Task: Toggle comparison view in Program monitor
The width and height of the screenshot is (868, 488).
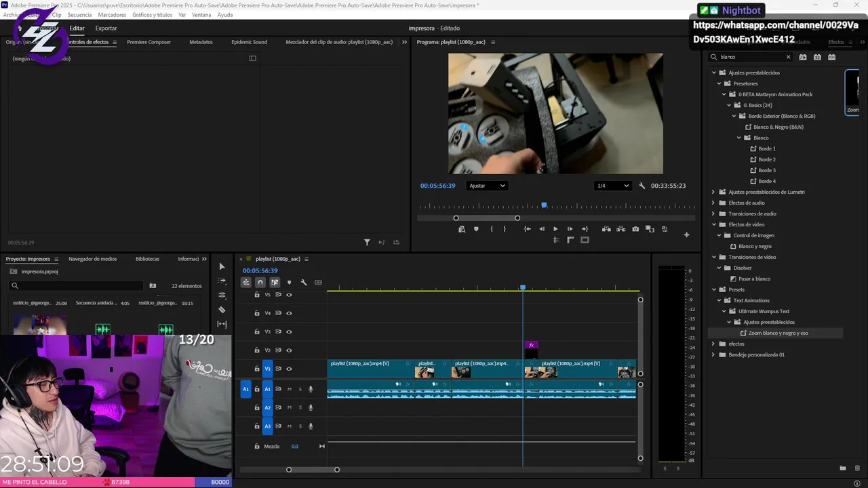Action: 650,229
